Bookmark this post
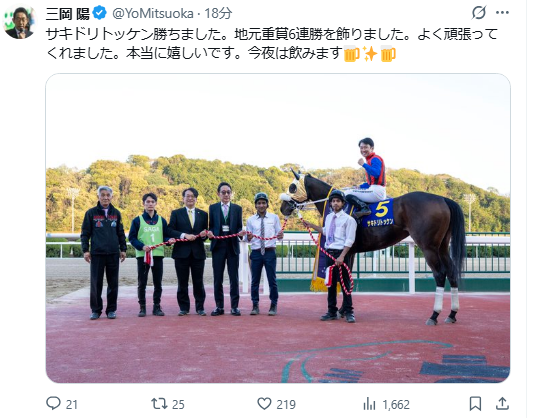534x418 pixels. tap(475, 404)
